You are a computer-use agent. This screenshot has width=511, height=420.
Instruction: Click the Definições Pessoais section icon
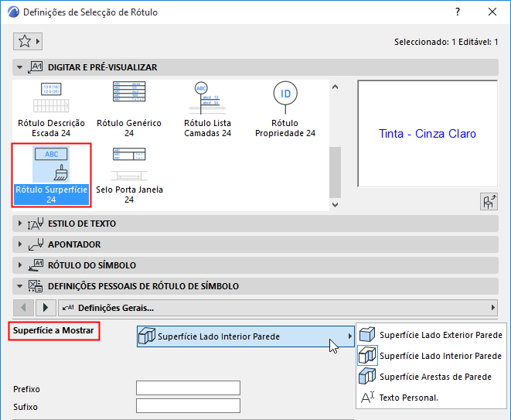(x=36, y=286)
